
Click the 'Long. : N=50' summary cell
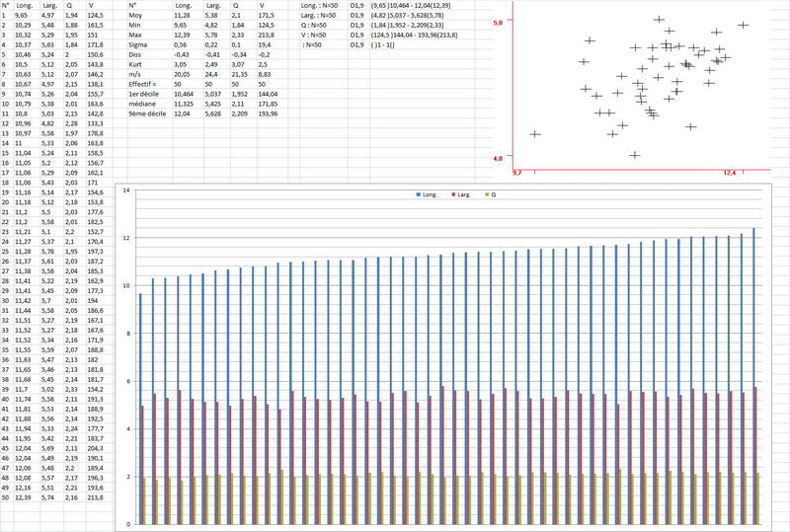tap(320, 6)
